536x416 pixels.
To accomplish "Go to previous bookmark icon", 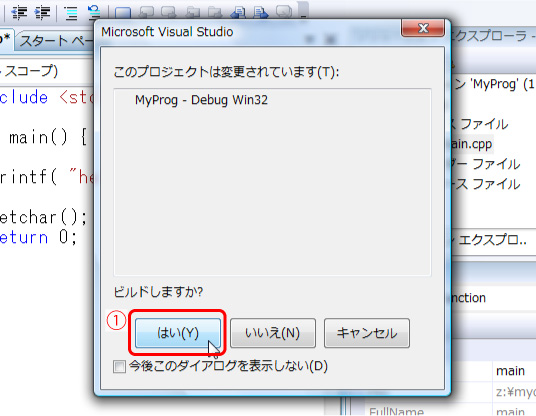I will pyautogui.click(x=146, y=12).
